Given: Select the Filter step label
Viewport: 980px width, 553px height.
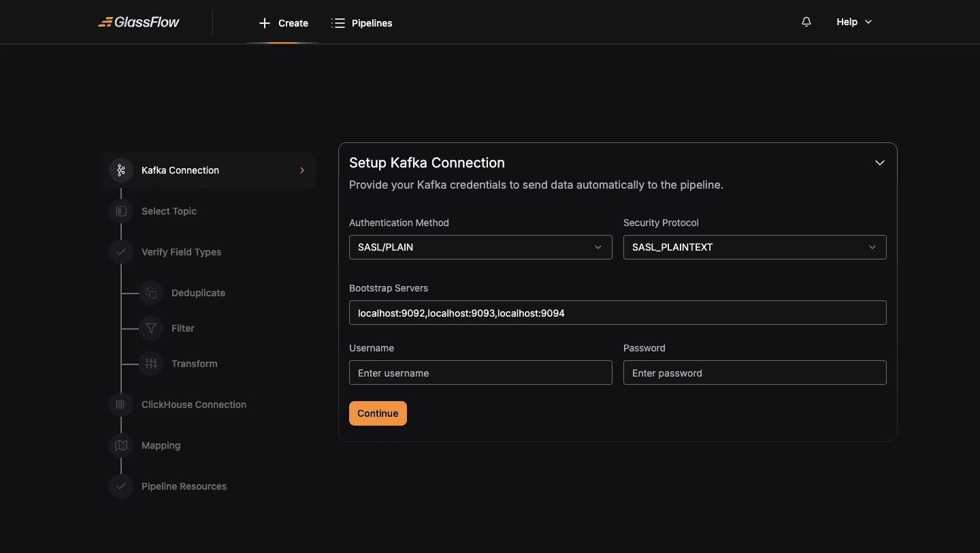Looking at the screenshot, I should point(183,328).
